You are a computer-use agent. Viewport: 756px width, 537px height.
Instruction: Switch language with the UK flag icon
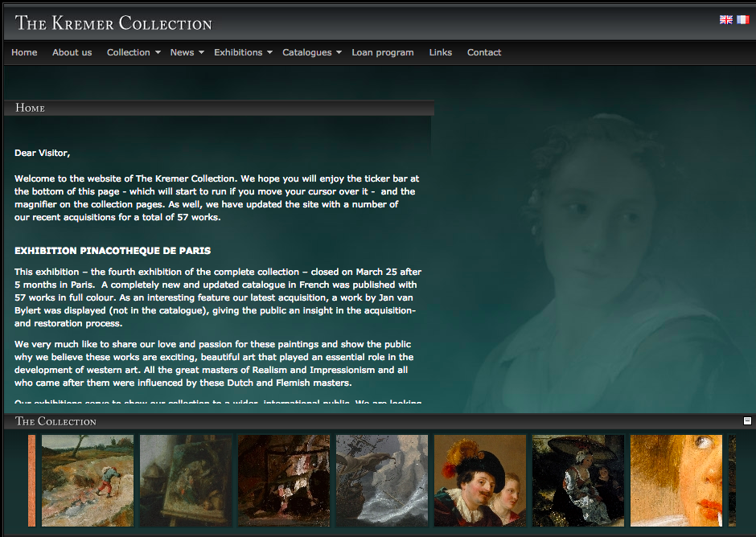click(x=725, y=20)
